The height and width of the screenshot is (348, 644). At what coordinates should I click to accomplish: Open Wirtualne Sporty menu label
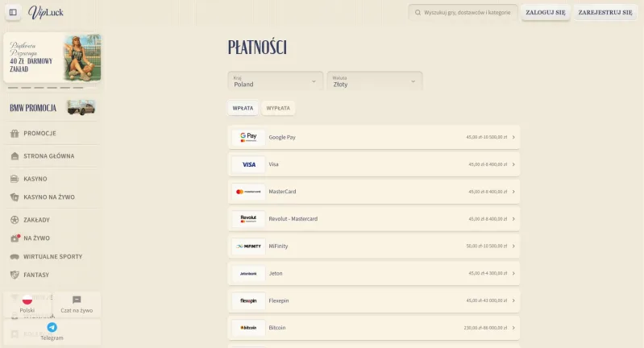point(53,256)
